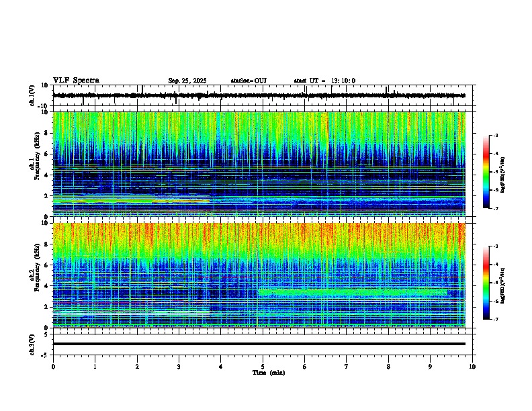Click the date text "Sep. 25, 2025"

click(187, 81)
